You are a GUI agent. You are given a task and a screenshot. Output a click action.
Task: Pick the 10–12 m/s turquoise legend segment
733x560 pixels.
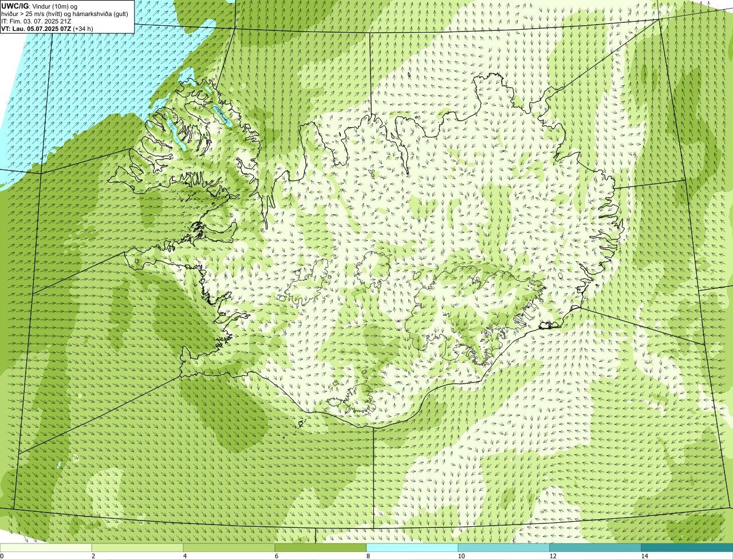pos(504,547)
